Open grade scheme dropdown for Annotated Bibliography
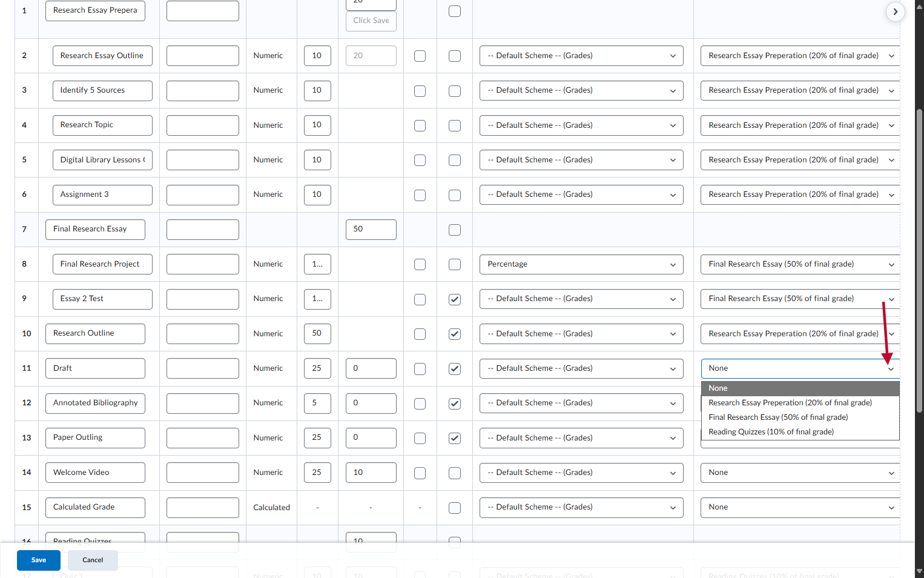 tap(581, 403)
